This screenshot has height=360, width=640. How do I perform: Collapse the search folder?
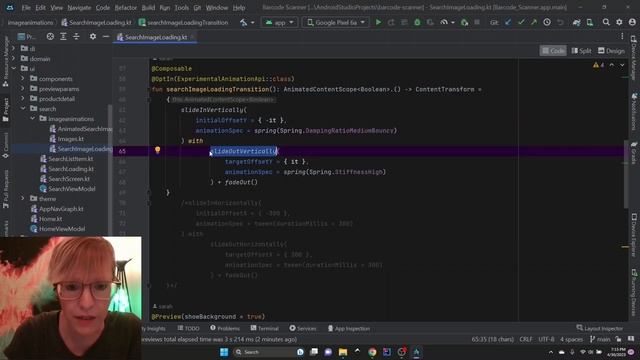point(23,109)
